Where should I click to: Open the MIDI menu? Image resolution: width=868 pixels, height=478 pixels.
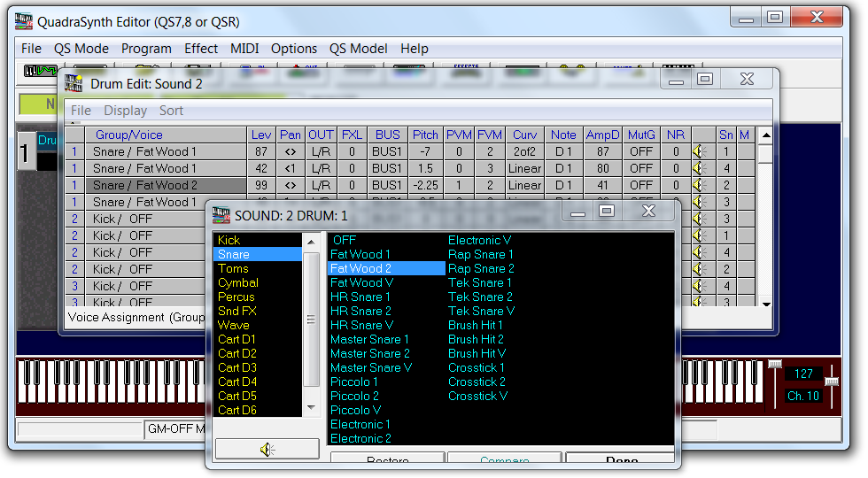click(x=244, y=49)
